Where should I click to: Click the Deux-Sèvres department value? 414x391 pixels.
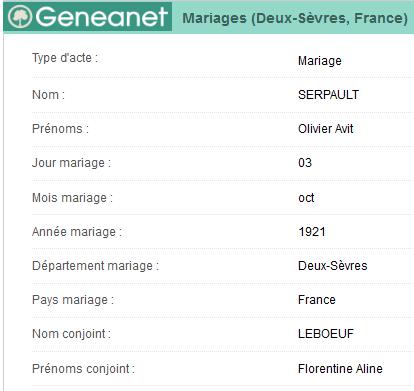pos(333,266)
